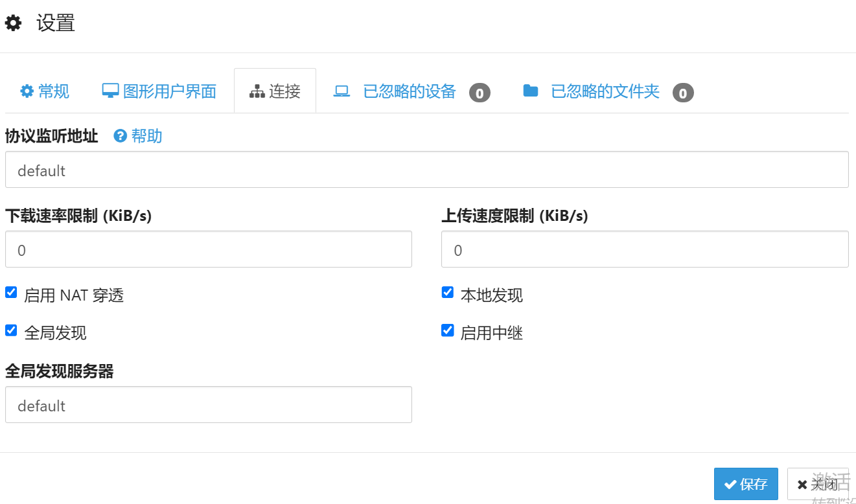Open the 已忽略的设备 tab
Image resolution: width=856 pixels, height=504 pixels.
coord(411,92)
